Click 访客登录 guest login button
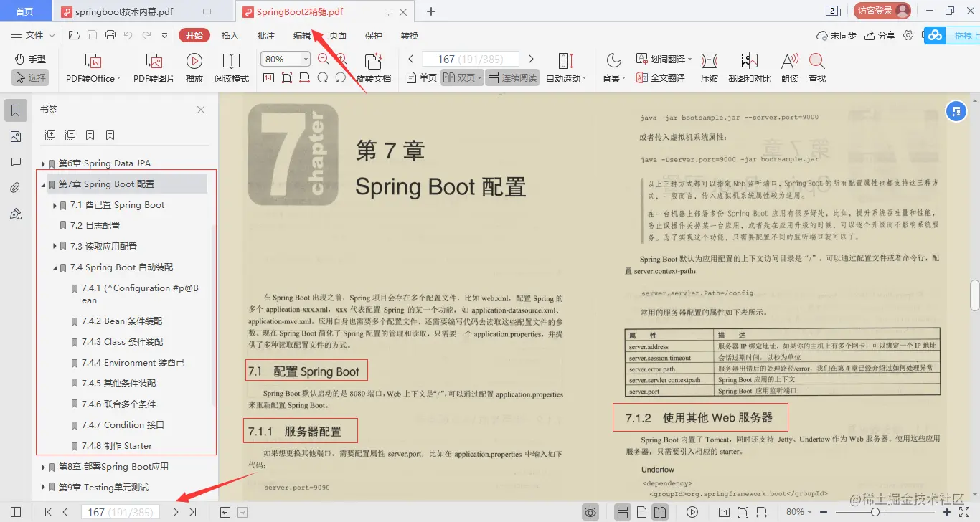This screenshot has height=522, width=980. [882, 11]
